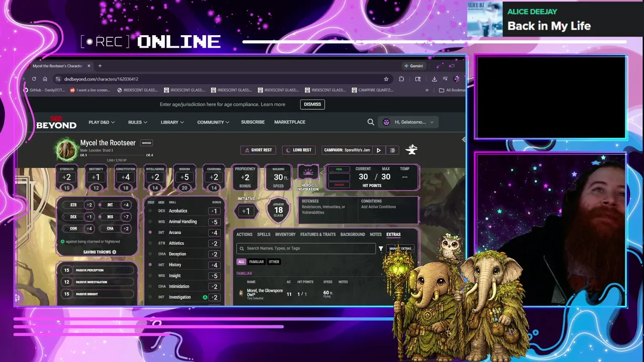Click the hit points amount input box
Viewport: 644px width, 362px height.
[x=339, y=177]
